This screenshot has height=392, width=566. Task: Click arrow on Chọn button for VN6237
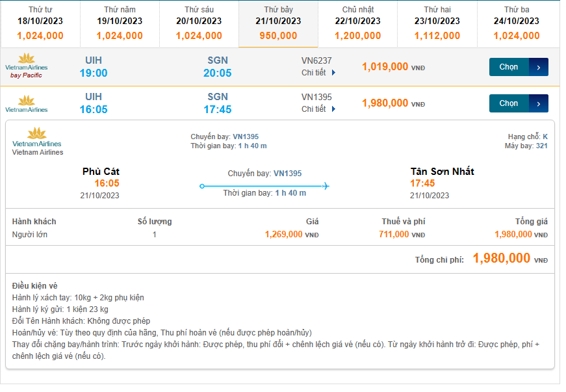(539, 67)
